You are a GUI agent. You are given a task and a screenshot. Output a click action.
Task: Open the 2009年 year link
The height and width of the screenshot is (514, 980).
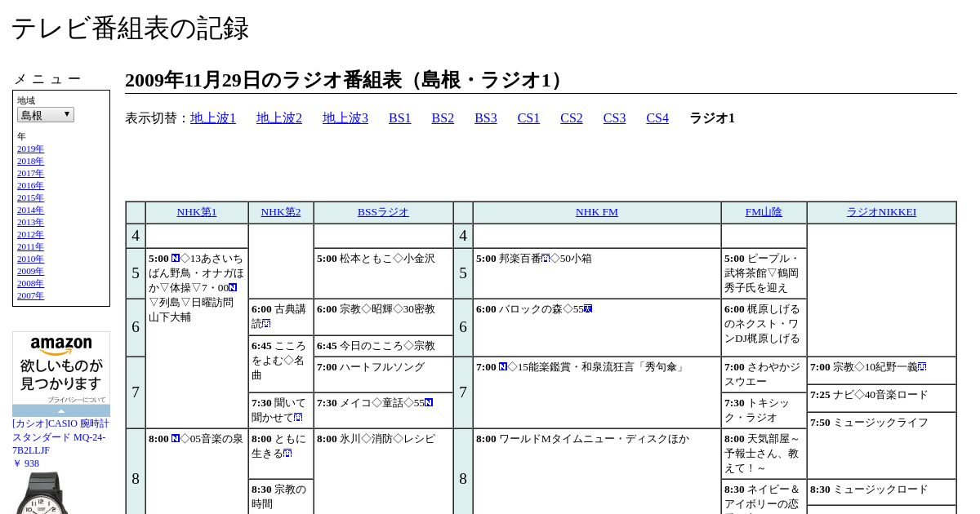coord(30,271)
